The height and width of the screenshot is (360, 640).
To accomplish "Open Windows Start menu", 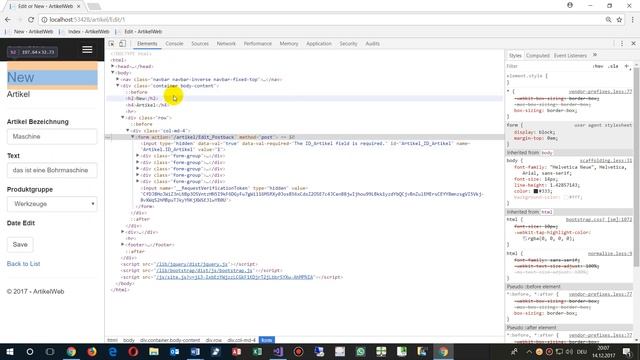I will pos(10,351).
